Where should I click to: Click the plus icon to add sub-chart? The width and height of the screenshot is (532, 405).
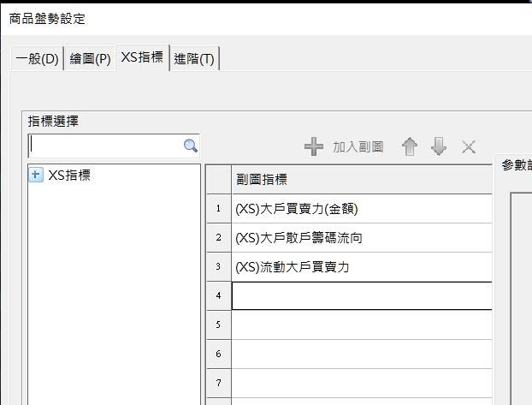point(314,147)
